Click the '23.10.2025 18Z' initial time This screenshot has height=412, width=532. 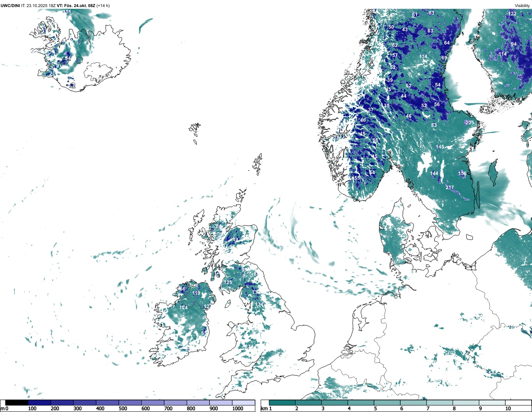[x=41, y=5]
